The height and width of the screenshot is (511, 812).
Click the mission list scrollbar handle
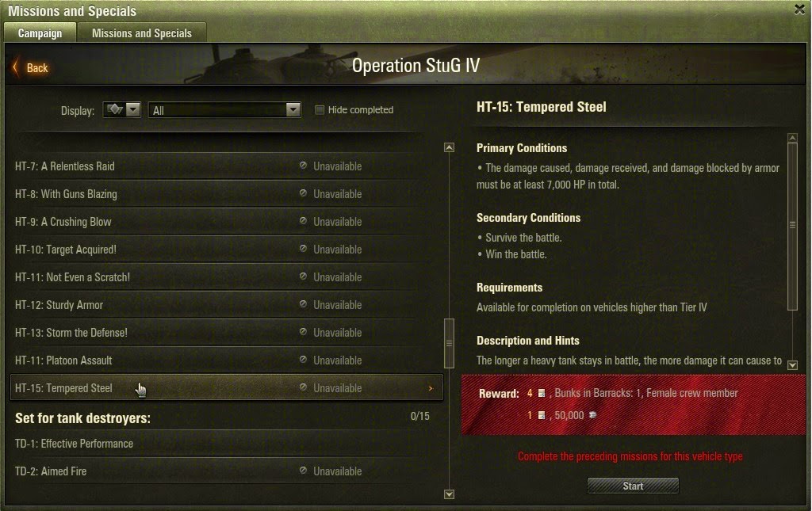click(x=449, y=343)
